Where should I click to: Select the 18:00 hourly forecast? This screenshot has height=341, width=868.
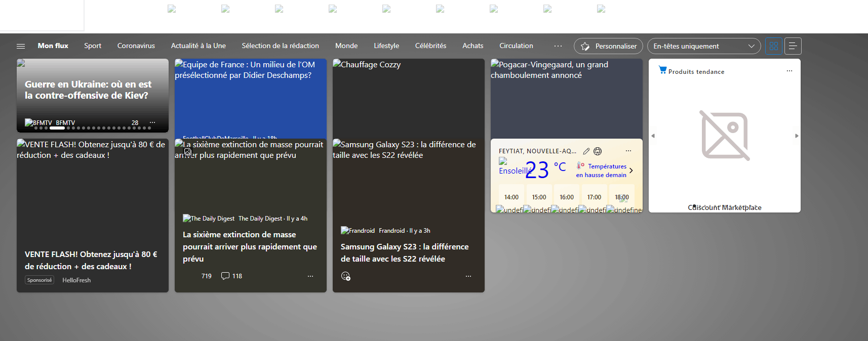pyautogui.click(x=622, y=197)
